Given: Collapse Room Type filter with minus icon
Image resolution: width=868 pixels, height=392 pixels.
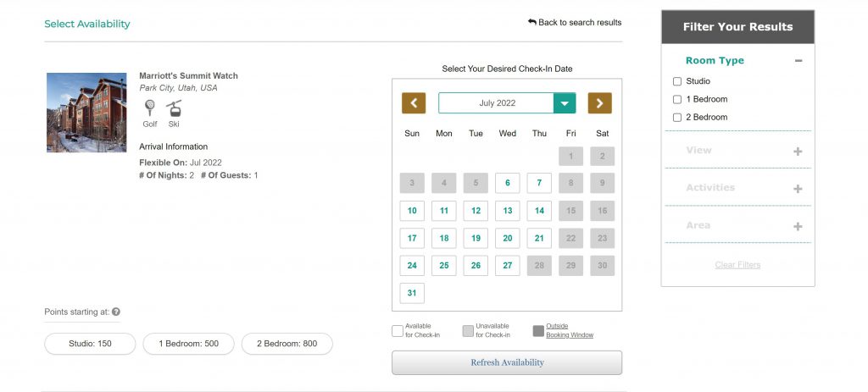Looking at the screenshot, I should [x=798, y=61].
